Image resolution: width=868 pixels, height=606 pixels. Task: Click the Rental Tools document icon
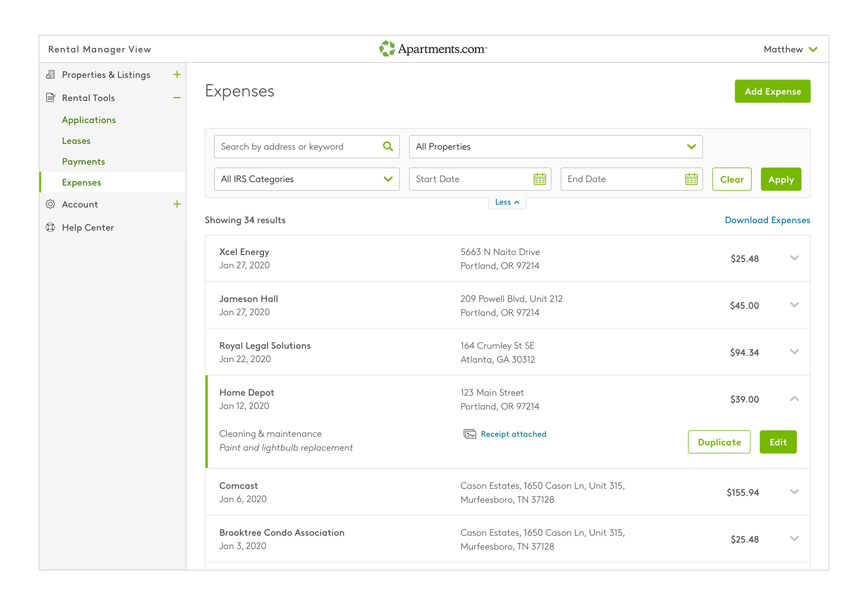pos(51,98)
